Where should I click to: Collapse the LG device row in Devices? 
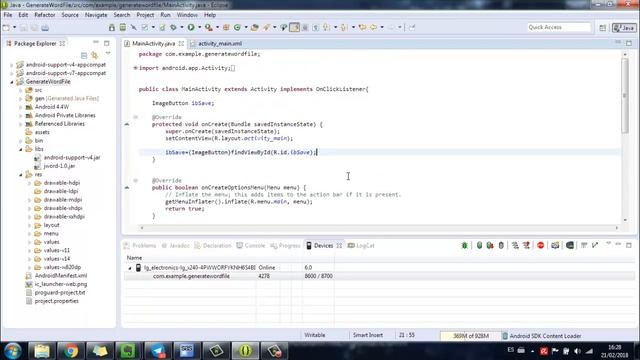130,268
